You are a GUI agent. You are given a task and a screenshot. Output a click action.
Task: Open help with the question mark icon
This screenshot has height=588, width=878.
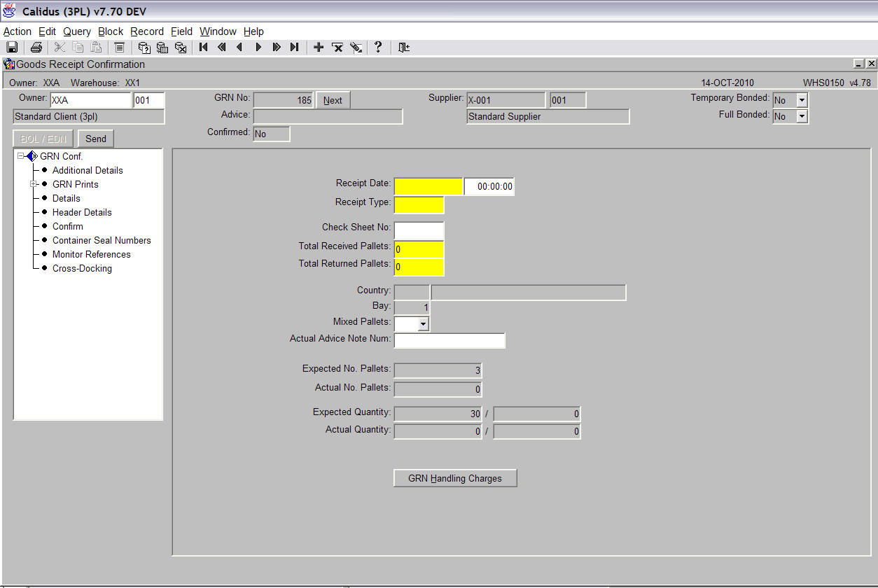(378, 48)
